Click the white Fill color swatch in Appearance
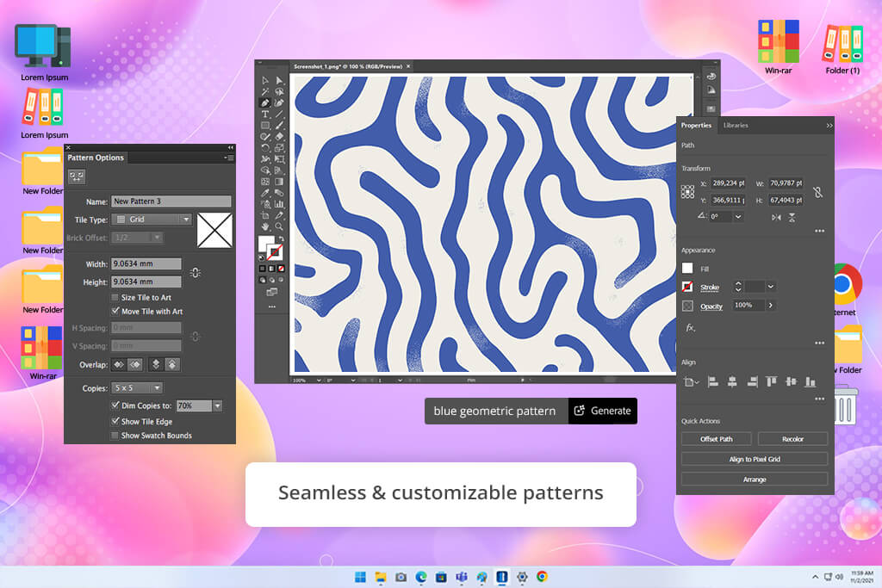The width and height of the screenshot is (882, 588). click(x=687, y=269)
